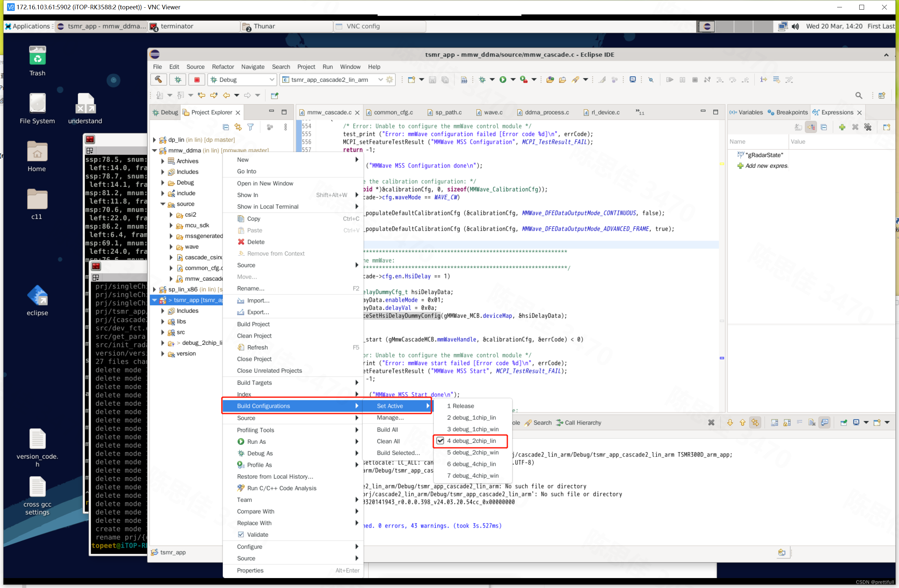The height and width of the screenshot is (588, 899).
Task: Open dropdown arrow next to Run button
Action: (x=513, y=80)
